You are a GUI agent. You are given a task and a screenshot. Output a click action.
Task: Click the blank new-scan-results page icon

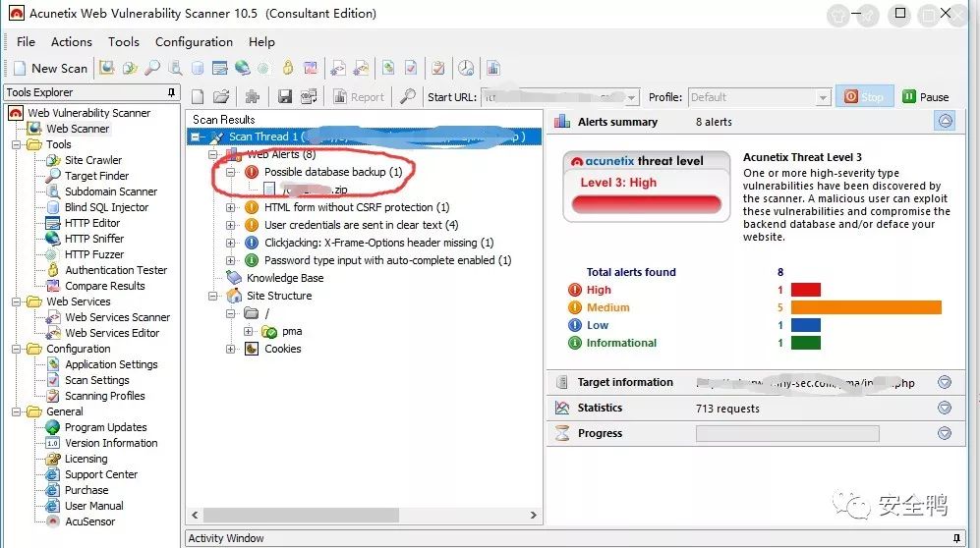coord(198,97)
